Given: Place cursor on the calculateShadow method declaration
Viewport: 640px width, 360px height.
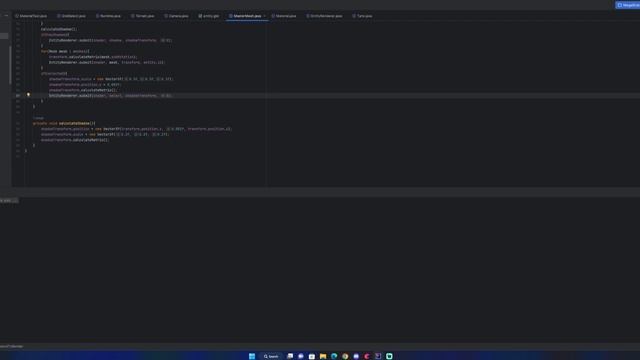Looking at the screenshot, I should [x=64, y=123].
